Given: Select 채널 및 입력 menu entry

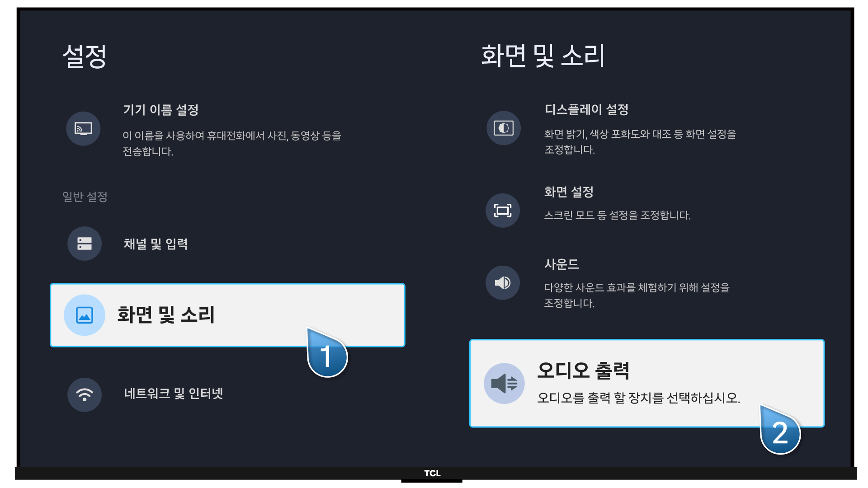Looking at the screenshot, I should 156,244.
